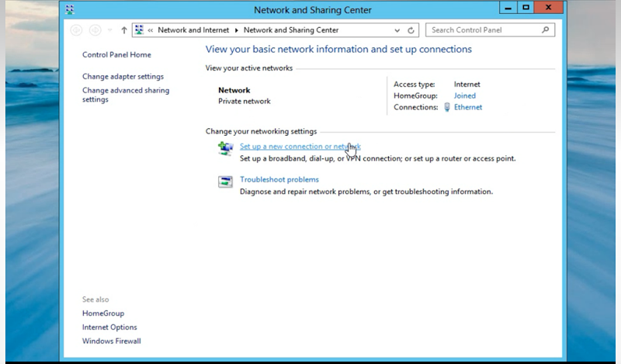Click the Troubleshoot problems icon

226,182
